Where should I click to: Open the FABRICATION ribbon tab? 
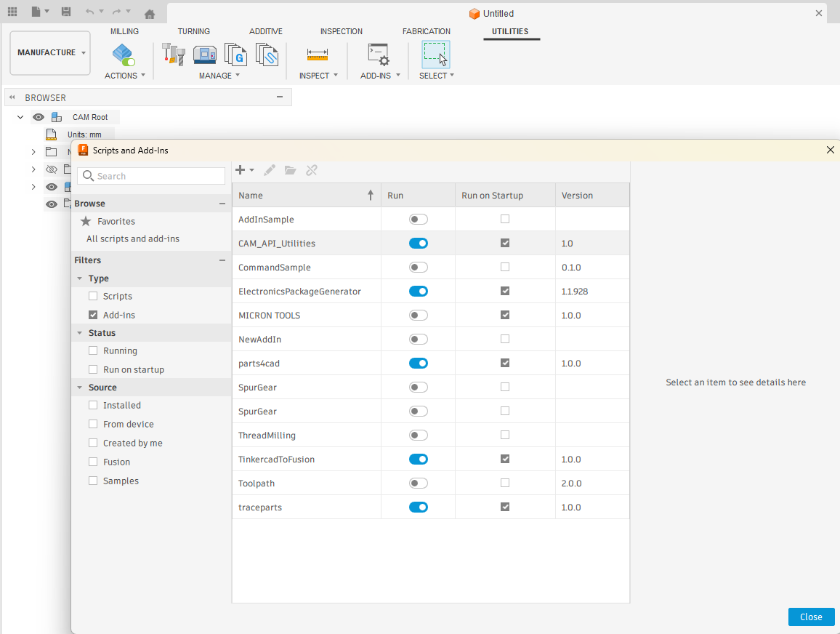click(x=427, y=31)
